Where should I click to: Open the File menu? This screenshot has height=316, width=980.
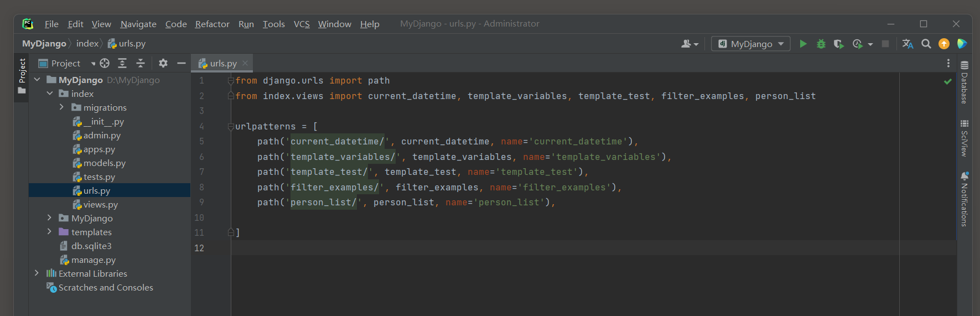pyautogui.click(x=51, y=24)
